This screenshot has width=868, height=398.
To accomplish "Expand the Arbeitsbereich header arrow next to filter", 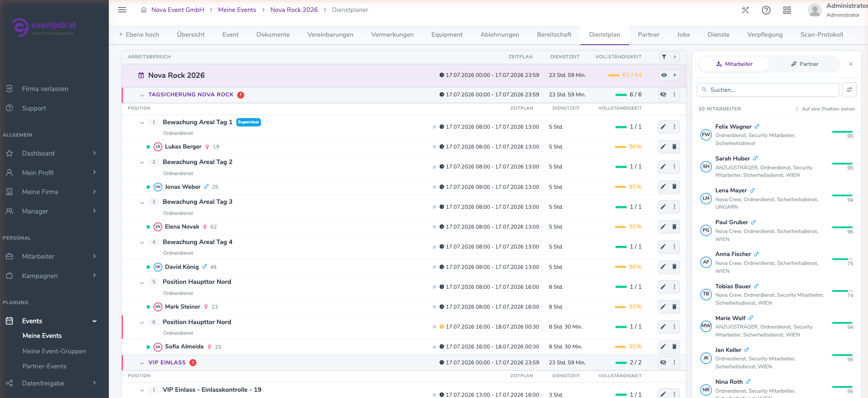I will 675,57.
